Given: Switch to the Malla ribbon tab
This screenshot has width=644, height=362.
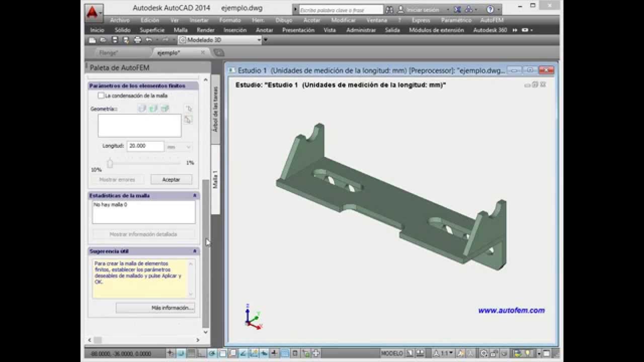Looking at the screenshot, I should coord(181,30).
